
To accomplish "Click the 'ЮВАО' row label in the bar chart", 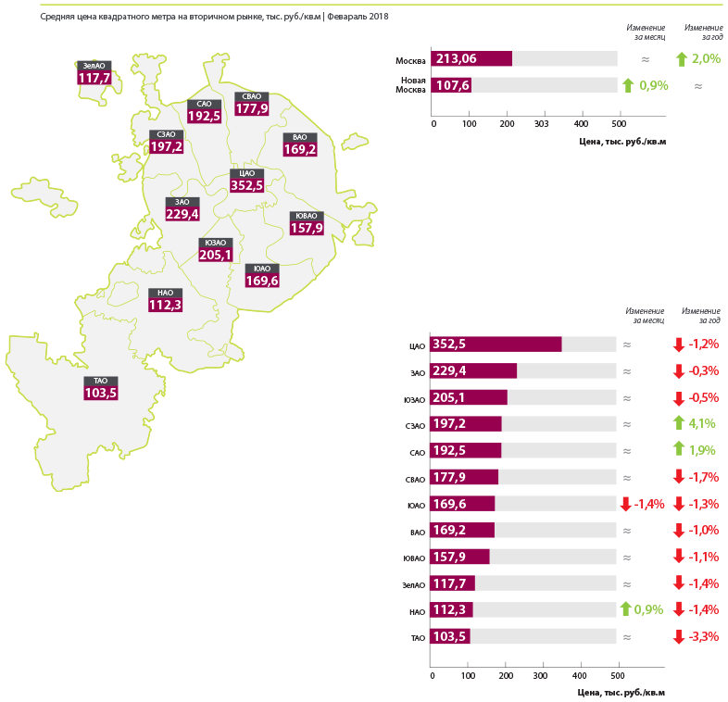I will [414, 558].
